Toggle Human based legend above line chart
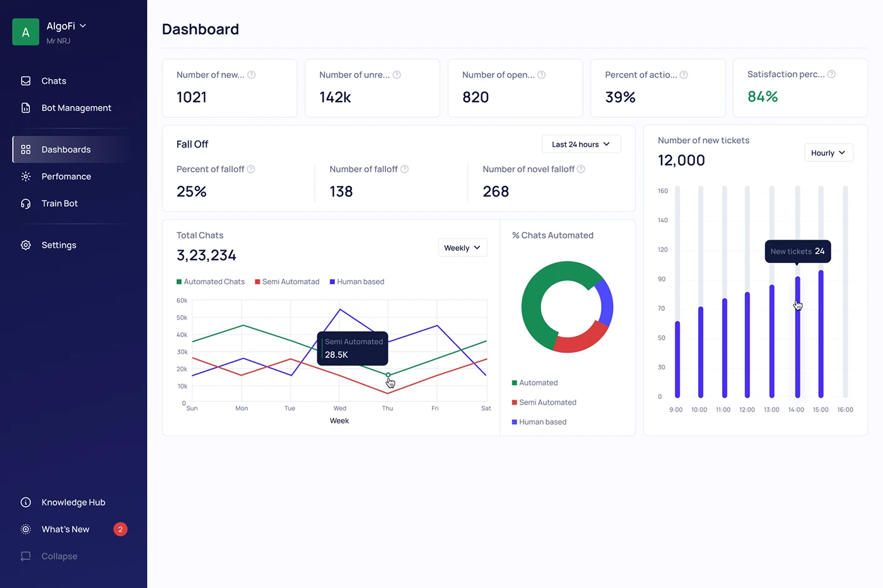The image size is (883, 588). tap(357, 282)
